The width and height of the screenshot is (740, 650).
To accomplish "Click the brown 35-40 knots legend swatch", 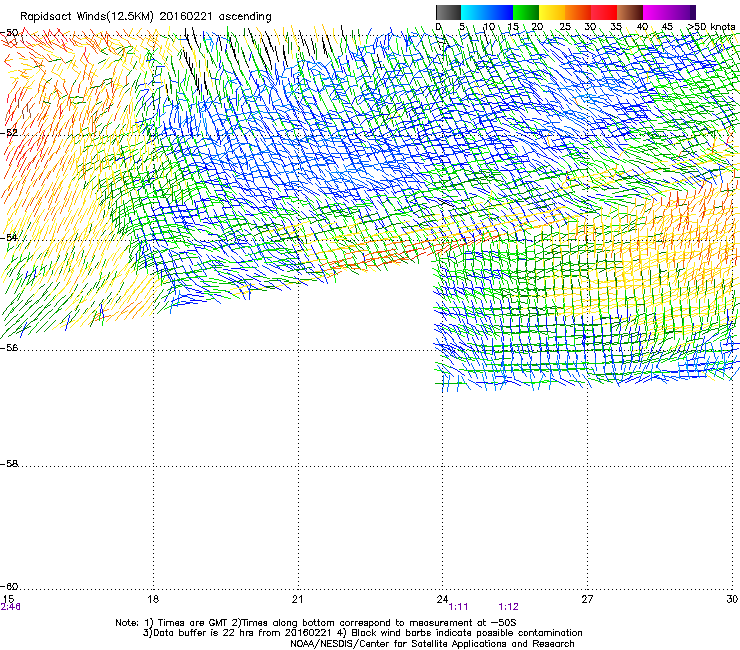I will click(630, 12).
